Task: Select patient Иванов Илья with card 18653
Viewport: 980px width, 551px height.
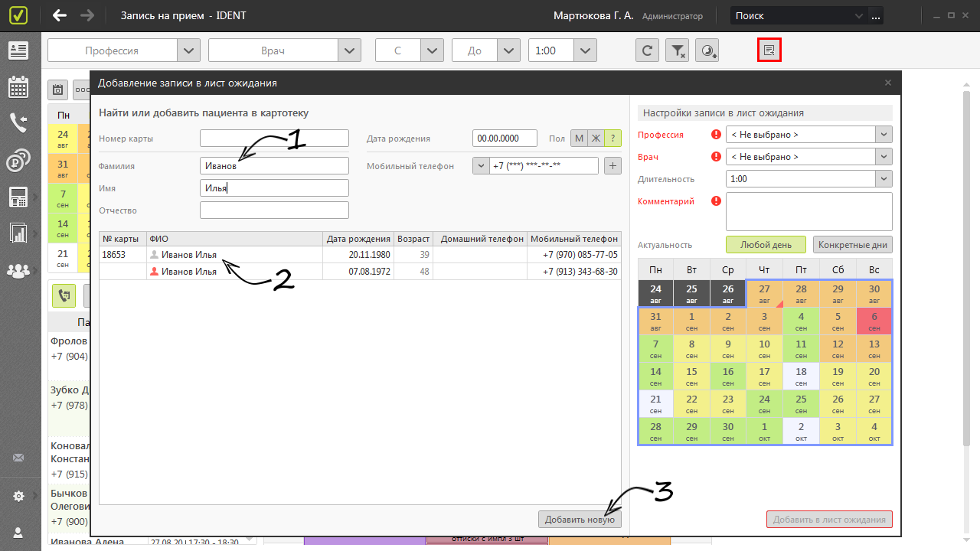Action: pyautogui.click(x=360, y=255)
